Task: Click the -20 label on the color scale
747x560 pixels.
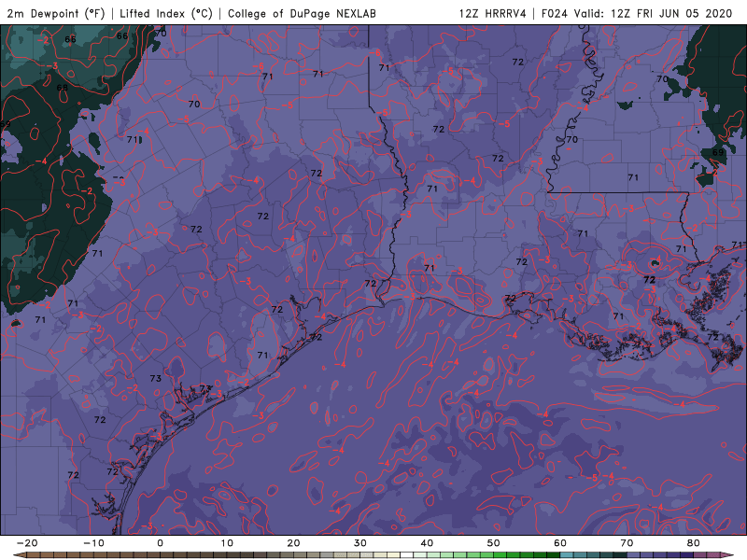Action: 27,543
